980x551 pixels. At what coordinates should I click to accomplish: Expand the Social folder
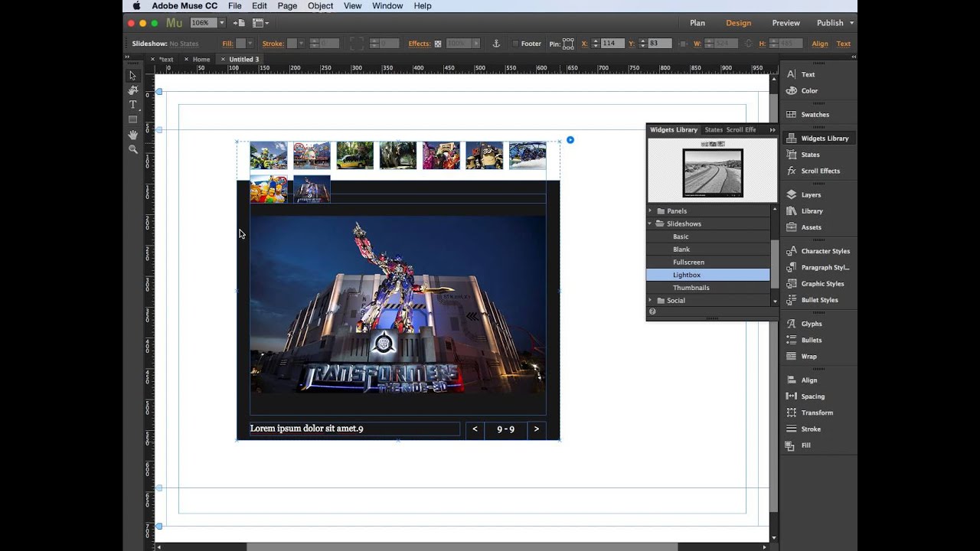[x=651, y=301]
